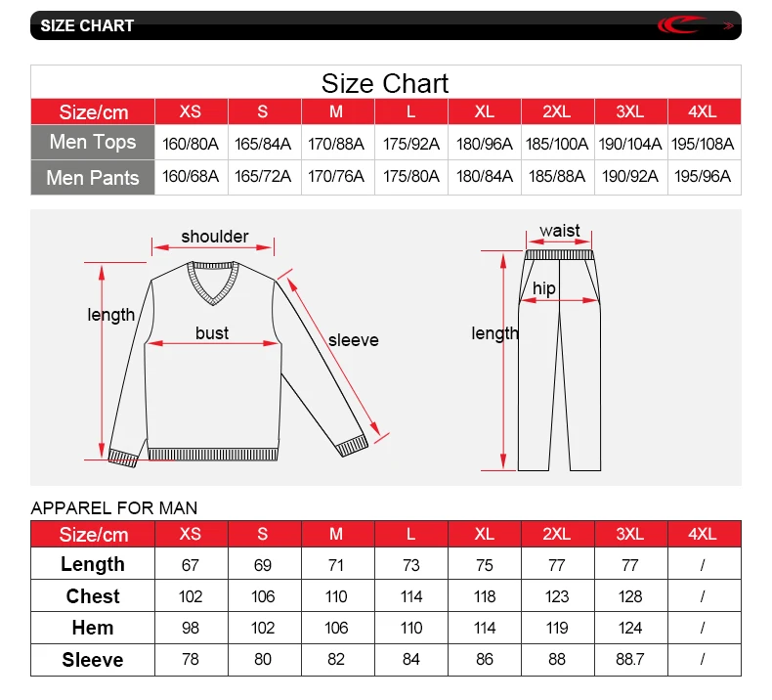Click the Sleeve value '84' for L
This screenshot has height=700, width=772.
coord(411,659)
